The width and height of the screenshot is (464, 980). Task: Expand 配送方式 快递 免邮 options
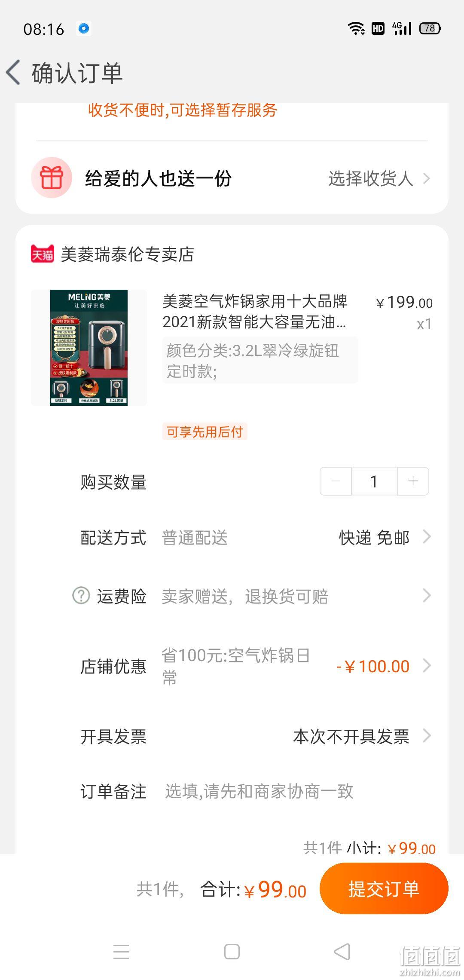point(385,537)
